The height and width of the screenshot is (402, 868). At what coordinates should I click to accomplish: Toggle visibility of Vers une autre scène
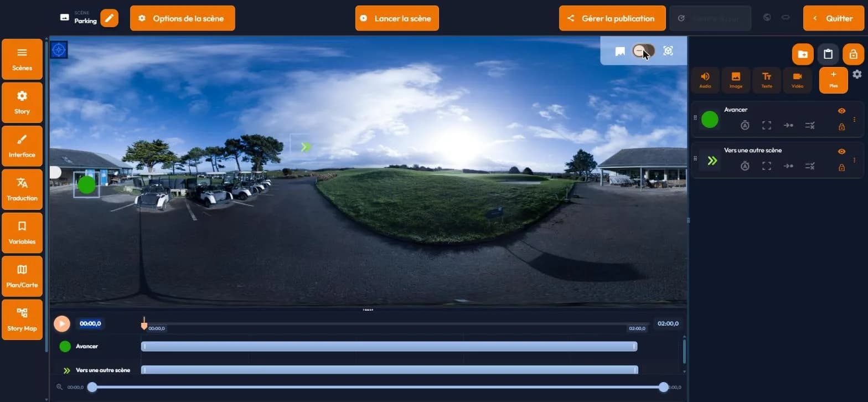(x=841, y=151)
